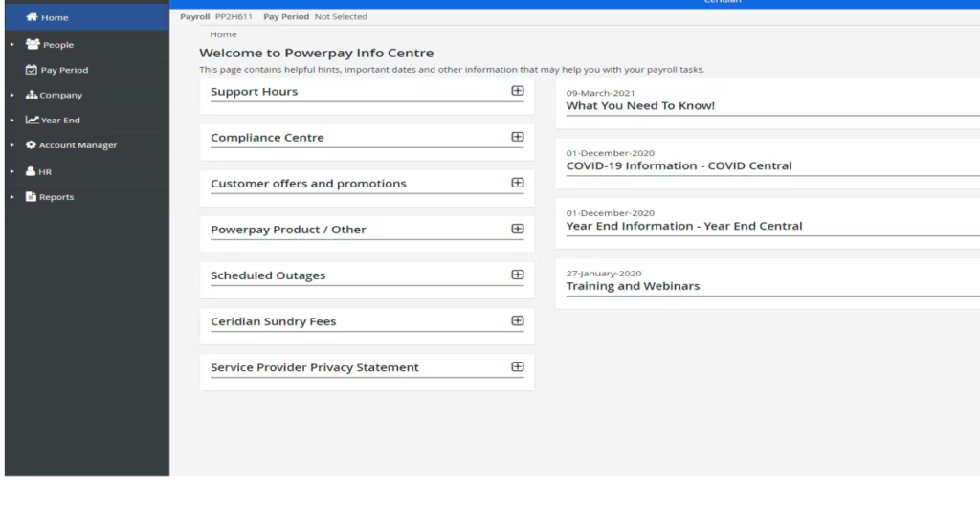The image size is (980, 506).
Task: Click the Home breadcrumb
Action: [223, 34]
